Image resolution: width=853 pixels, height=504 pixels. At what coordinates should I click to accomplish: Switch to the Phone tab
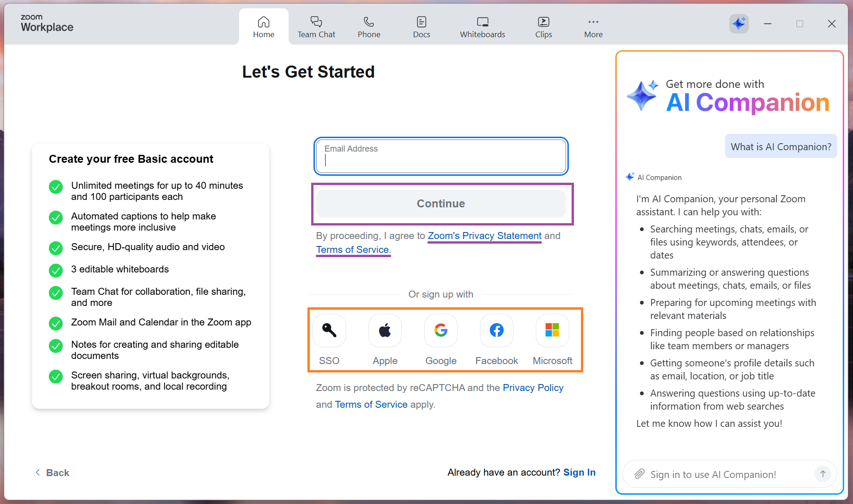click(x=369, y=27)
